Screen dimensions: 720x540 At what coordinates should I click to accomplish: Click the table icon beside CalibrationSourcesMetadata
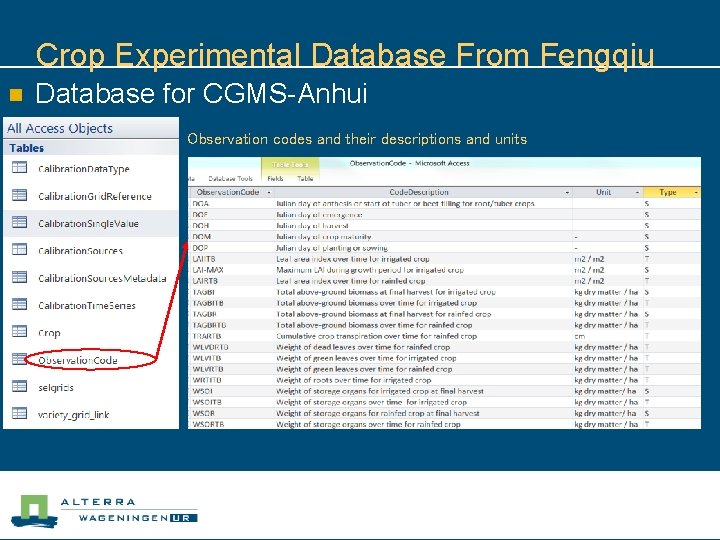[x=19, y=277]
